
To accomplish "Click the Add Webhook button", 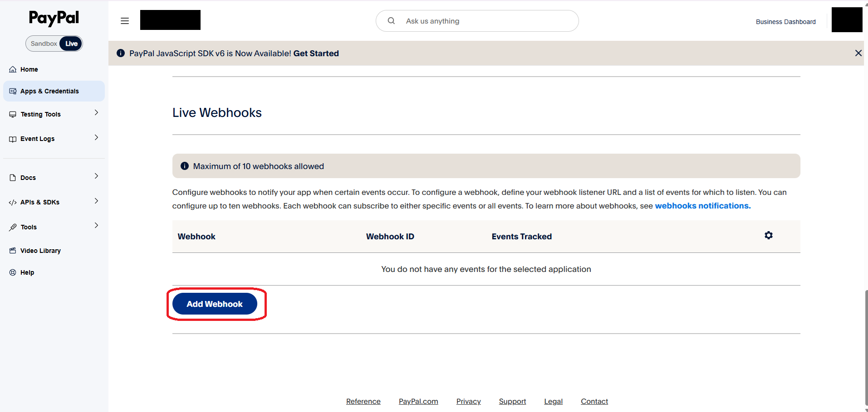I will (215, 304).
